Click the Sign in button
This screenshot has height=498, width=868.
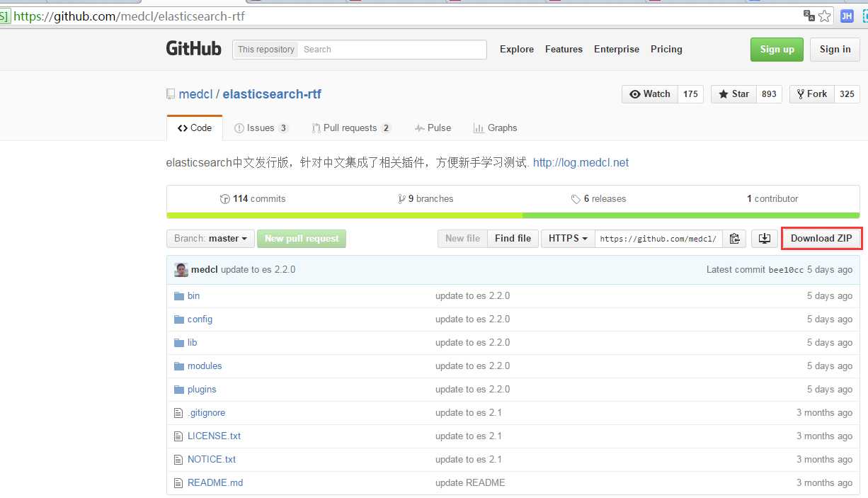pos(835,50)
